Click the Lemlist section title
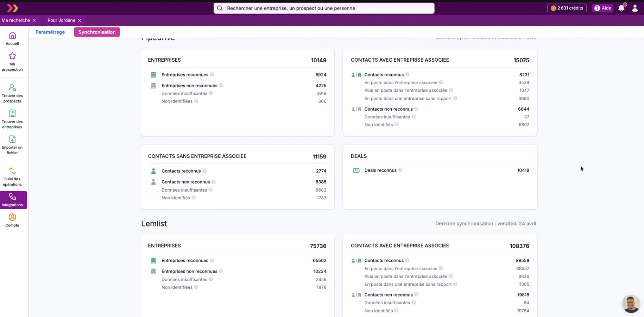644x317 pixels. 154,224
